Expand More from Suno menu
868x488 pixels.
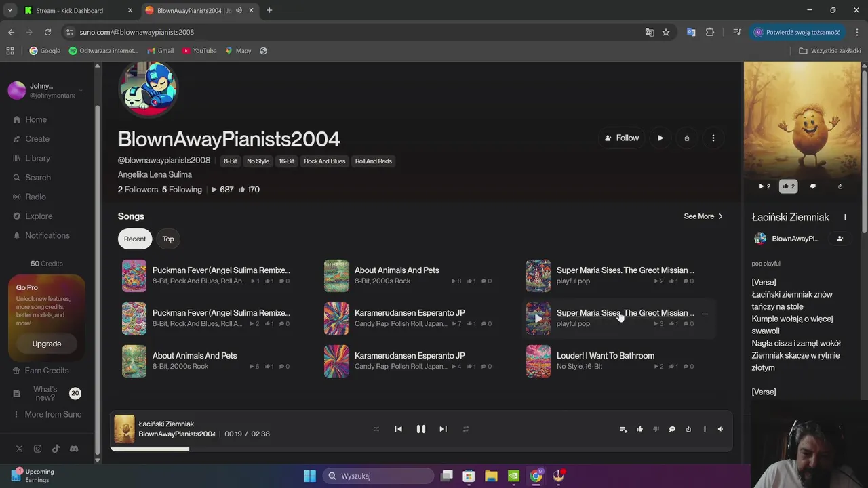(x=47, y=414)
